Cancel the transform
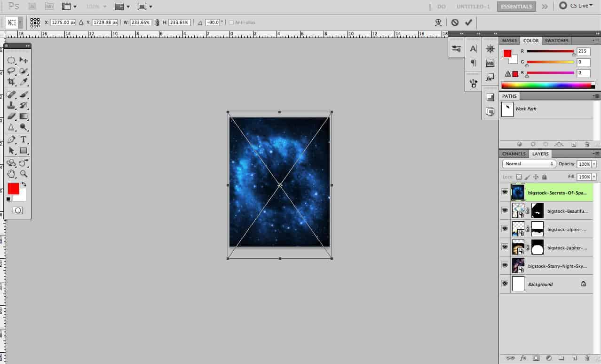Viewport: 601px width, 364px height. tap(455, 22)
